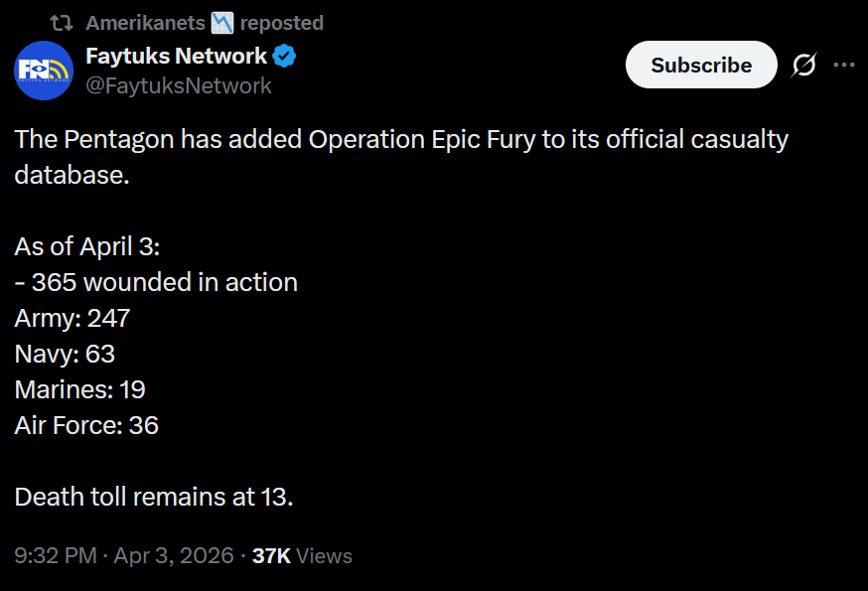Screen dimensions: 868x591
Task: Open the three-dot More options menu
Action: point(844,65)
